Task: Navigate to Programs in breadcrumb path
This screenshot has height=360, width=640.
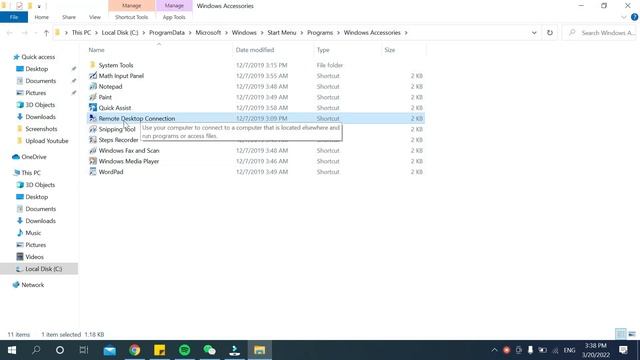Action: (x=320, y=33)
